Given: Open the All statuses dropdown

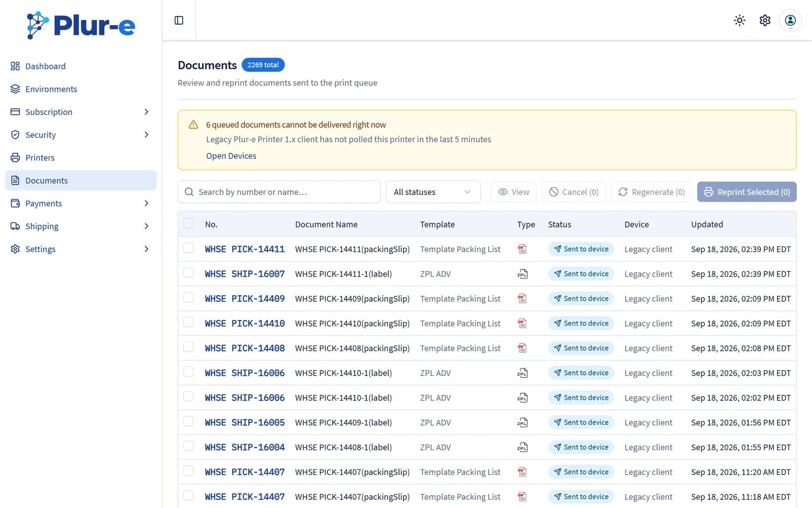Looking at the screenshot, I should pyautogui.click(x=433, y=192).
